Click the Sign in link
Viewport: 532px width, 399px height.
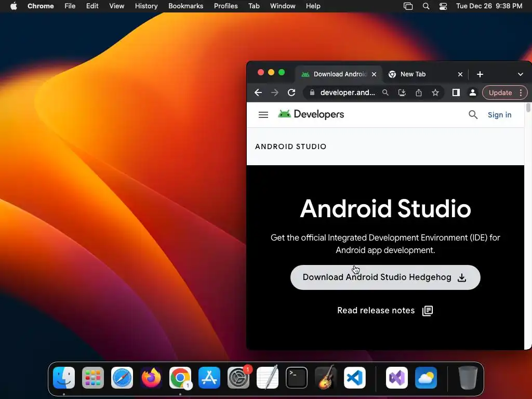point(499,115)
